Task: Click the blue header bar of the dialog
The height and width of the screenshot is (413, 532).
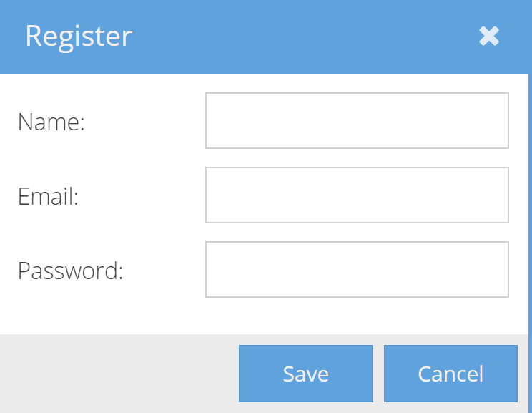Action: click(286, 36)
